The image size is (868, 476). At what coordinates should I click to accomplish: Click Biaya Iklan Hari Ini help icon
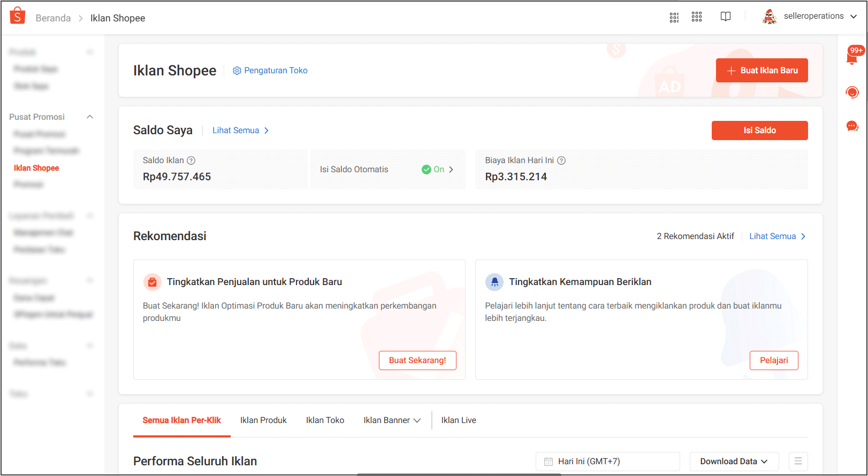click(x=561, y=160)
